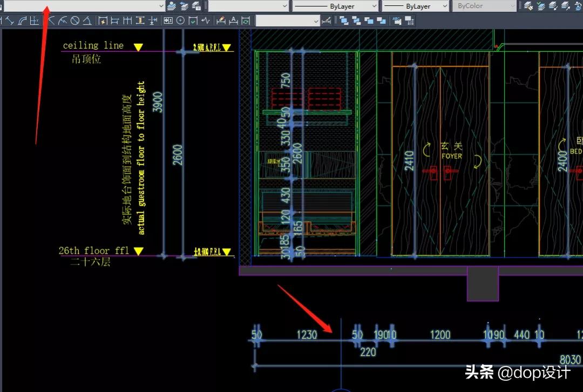The width and height of the screenshot is (583, 392).
Task: Select the FOYER text in drawing
Action: [452, 156]
